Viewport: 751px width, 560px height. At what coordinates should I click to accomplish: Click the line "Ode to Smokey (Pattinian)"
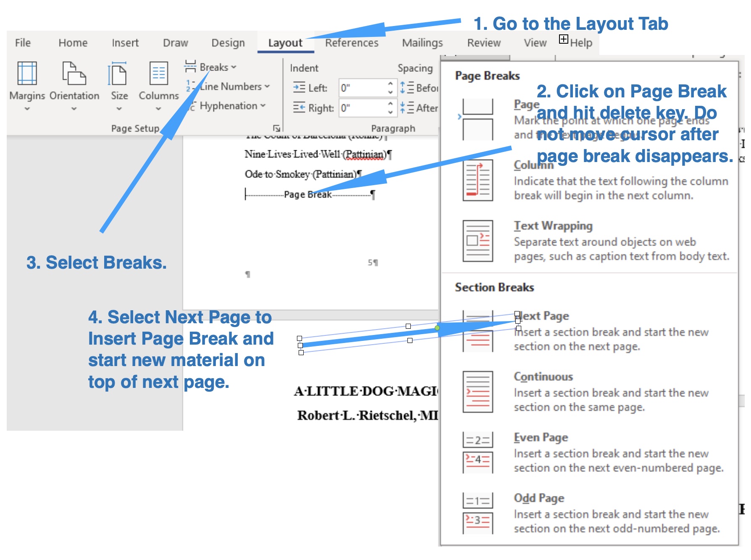pos(303,174)
